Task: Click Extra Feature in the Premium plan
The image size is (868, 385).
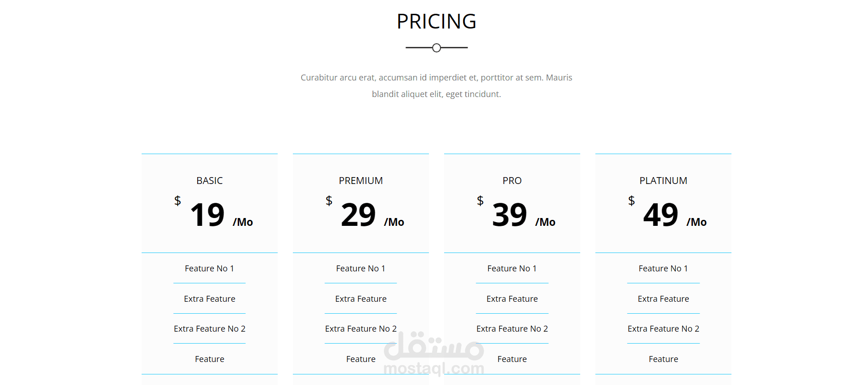Action: point(361,299)
